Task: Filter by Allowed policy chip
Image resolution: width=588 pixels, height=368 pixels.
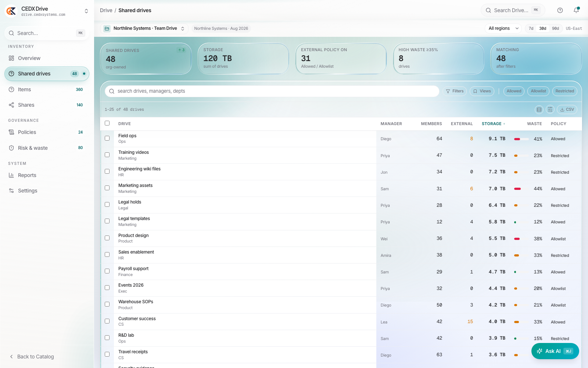Action: click(x=514, y=91)
